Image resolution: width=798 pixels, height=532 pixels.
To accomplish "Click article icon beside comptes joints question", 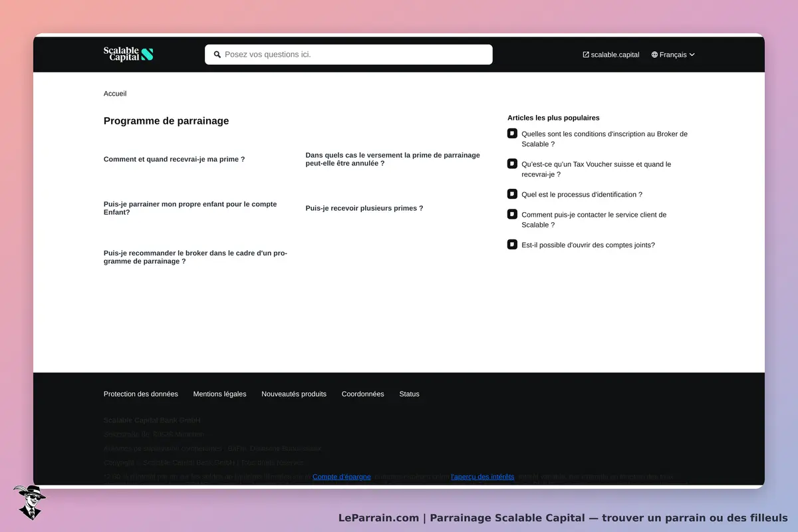I will click(512, 244).
